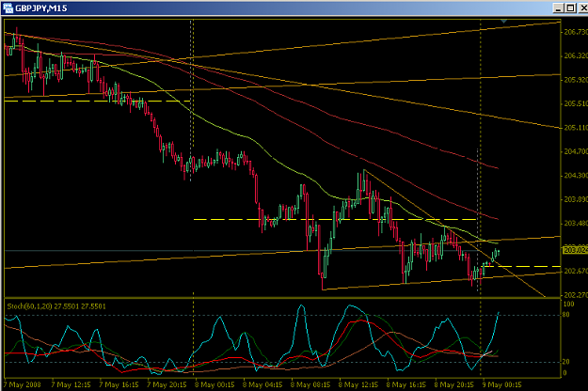Click the '7 May 20:15' time label
The width and height of the screenshot is (588, 391).
point(167,384)
